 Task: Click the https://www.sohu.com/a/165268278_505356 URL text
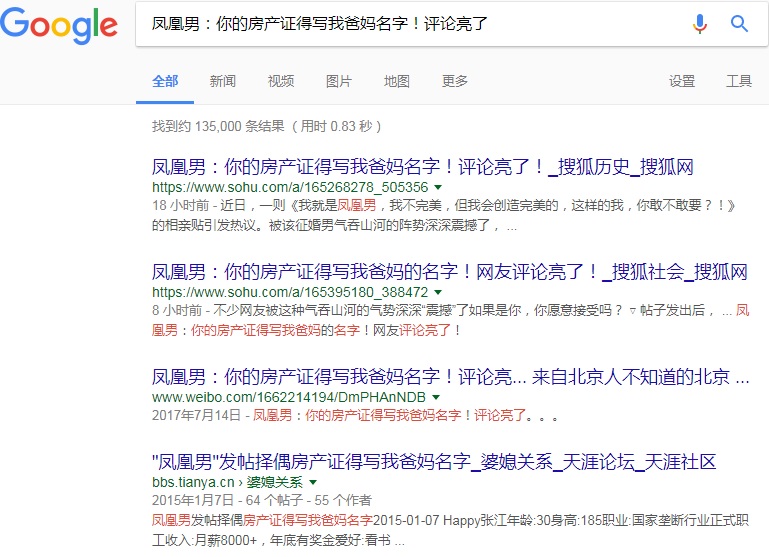coord(290,187)
